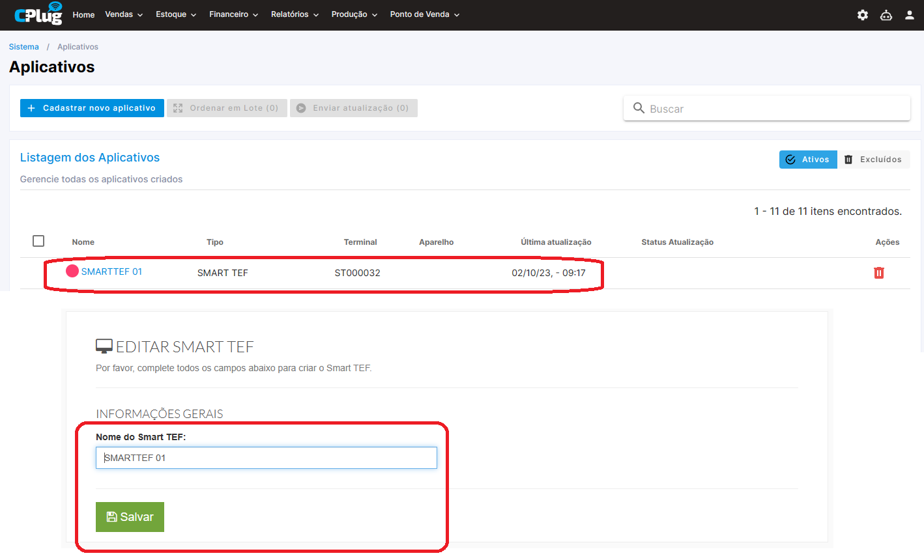Show Excluídos applications tab

pos(873,160)
